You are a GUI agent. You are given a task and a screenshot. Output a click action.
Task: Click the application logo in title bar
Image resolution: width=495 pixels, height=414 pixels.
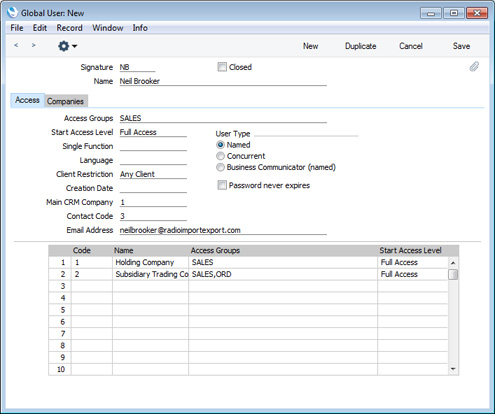(12, 12)
